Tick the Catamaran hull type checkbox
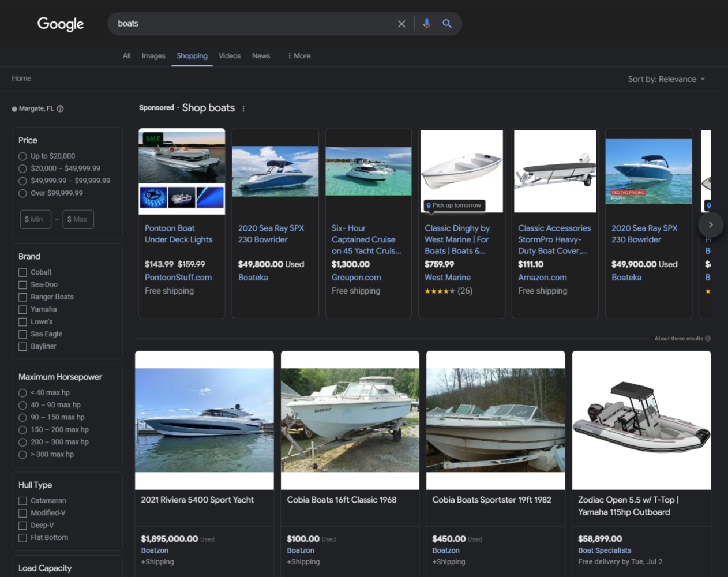This screenshot has width=728, height=577. pyautogui.click(x=22, y=501)
